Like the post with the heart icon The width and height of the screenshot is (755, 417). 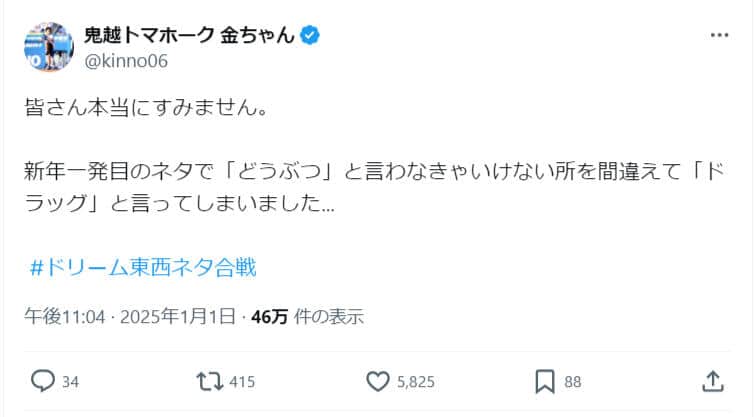click(x=377, y=381)
